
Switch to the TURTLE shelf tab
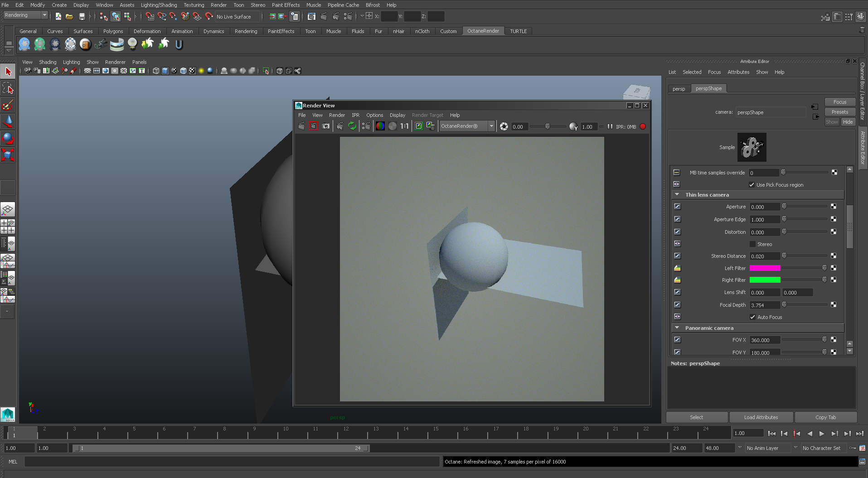(518, 31)
